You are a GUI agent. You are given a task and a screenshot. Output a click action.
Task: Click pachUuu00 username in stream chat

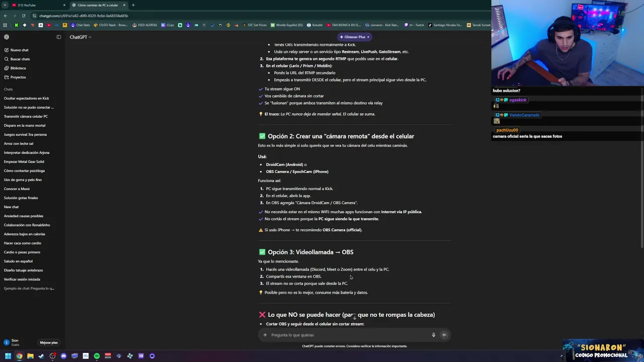click(x=507, y=130)
